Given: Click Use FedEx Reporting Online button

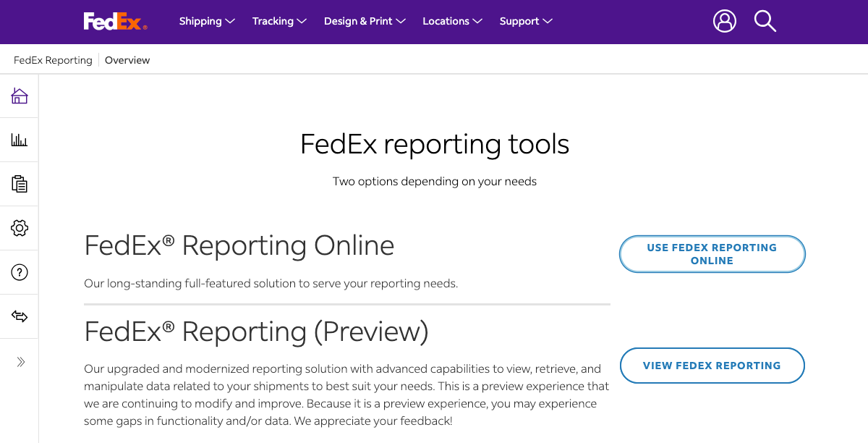Looking at the screenshot, I should click(x=712, y=254).
